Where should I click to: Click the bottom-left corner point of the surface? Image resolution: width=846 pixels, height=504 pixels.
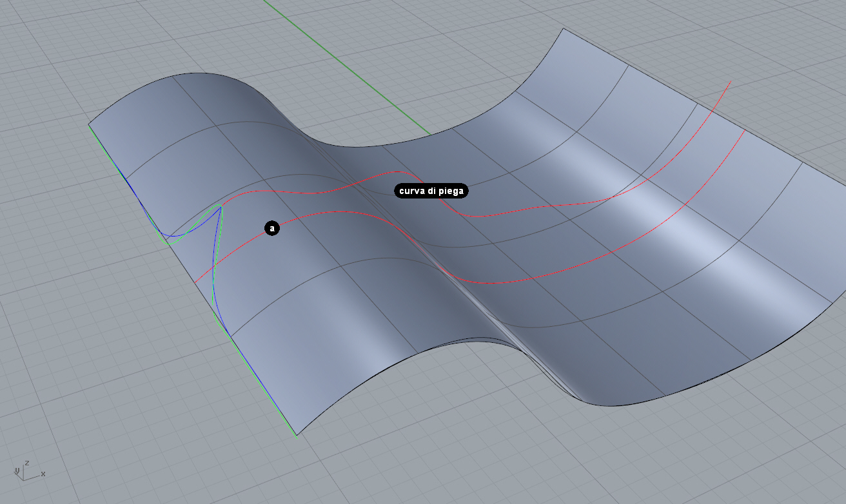(x=297, y=435)
